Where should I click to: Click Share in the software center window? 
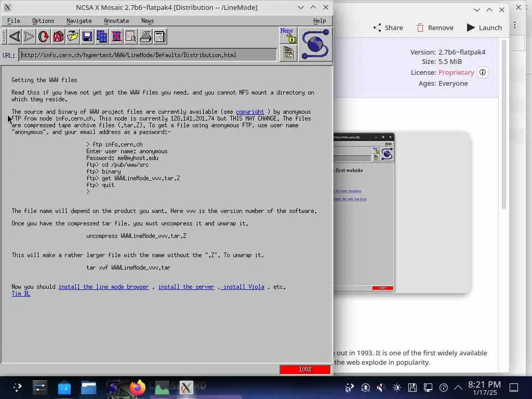[388, 28]
